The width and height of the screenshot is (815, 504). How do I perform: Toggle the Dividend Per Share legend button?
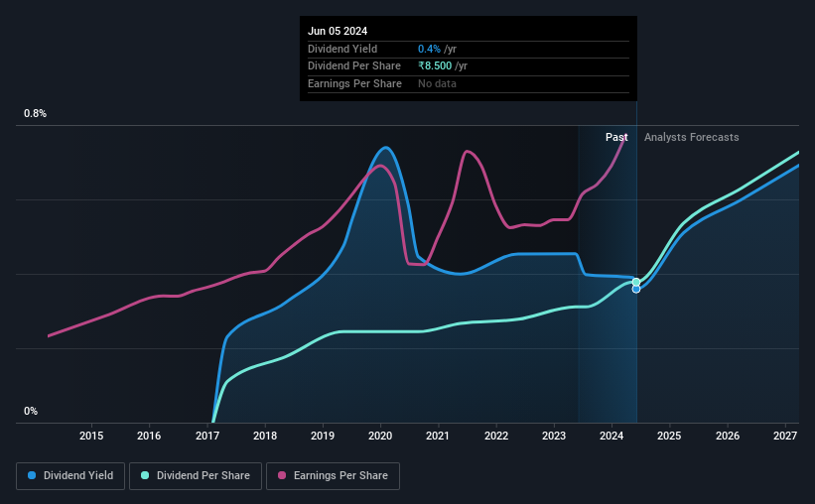[x=196, y=475]
